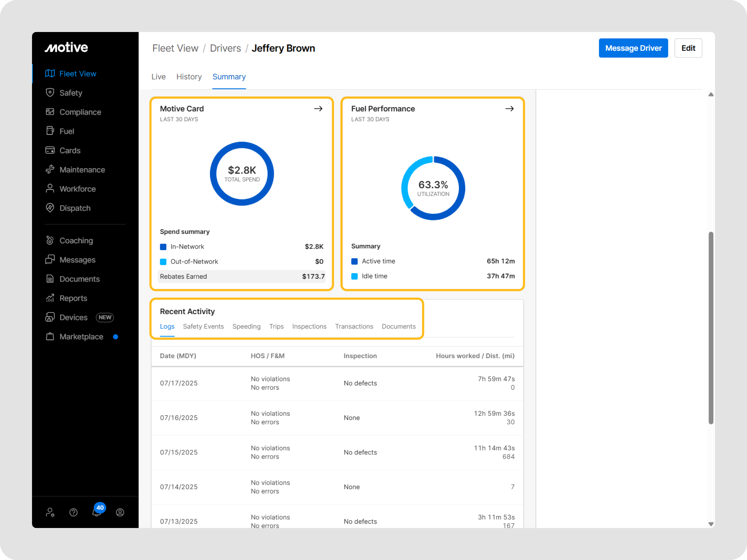The image size is (747, 560).
Task: Open Dispatch from the sidebar
Action: tap(50, 208)
